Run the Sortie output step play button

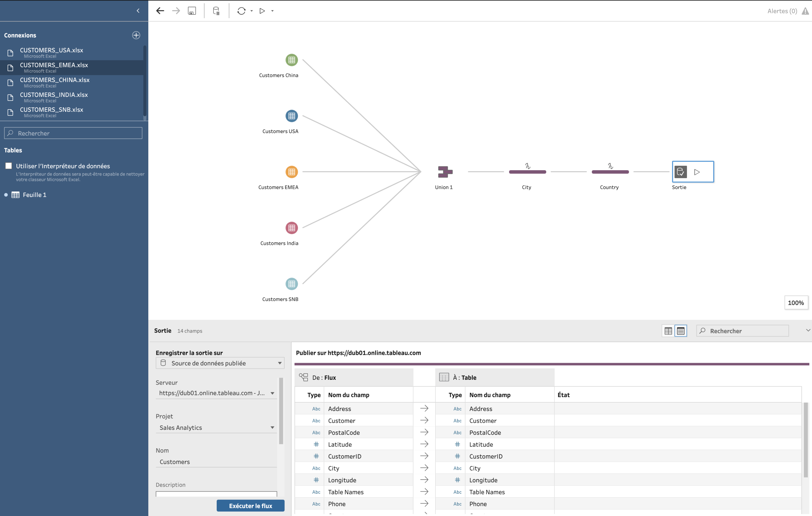[697, 172]
